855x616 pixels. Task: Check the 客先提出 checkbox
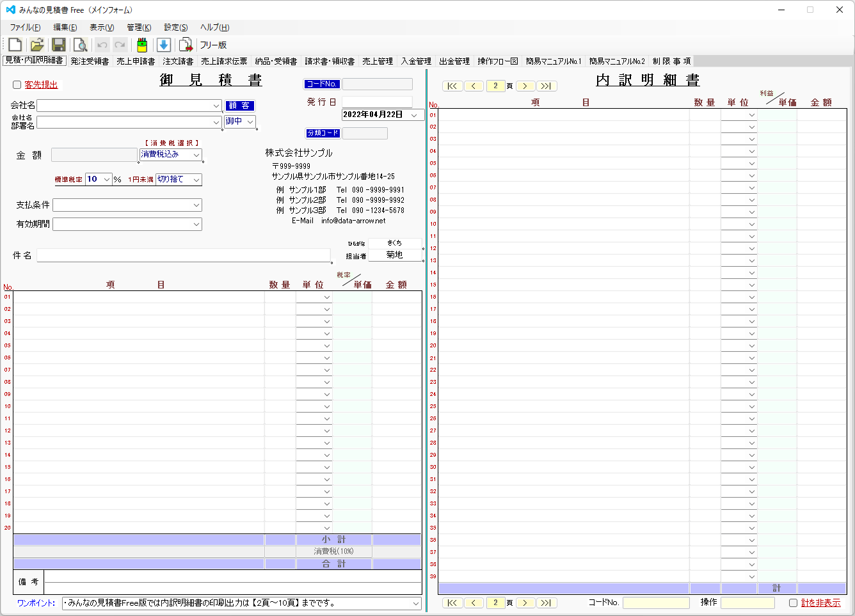coord(16,84)
